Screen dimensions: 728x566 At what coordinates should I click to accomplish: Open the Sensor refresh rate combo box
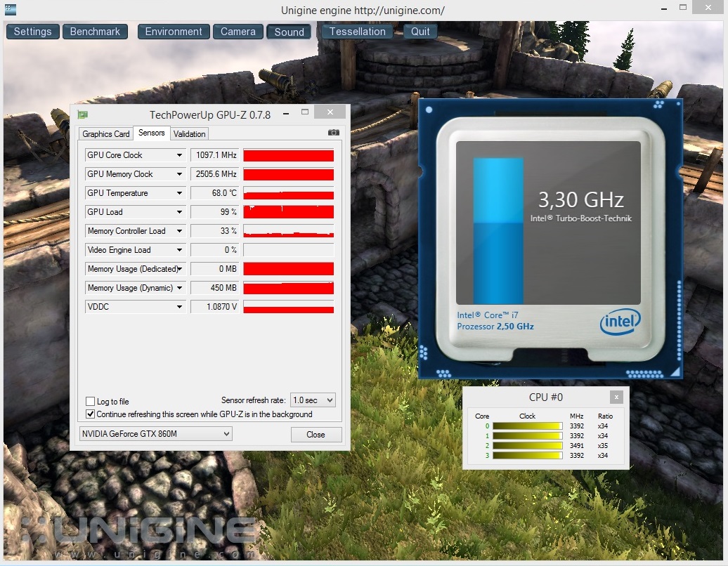point(313,400)
